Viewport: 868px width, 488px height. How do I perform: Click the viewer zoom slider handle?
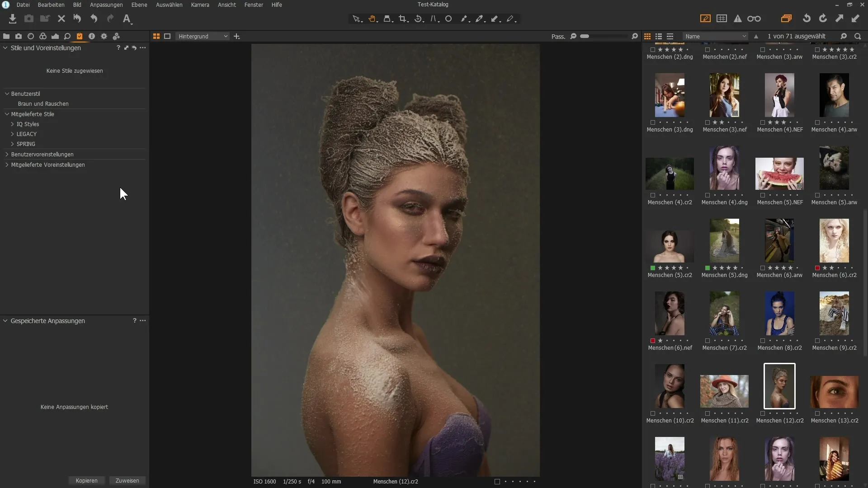click(x=585, y=36)
